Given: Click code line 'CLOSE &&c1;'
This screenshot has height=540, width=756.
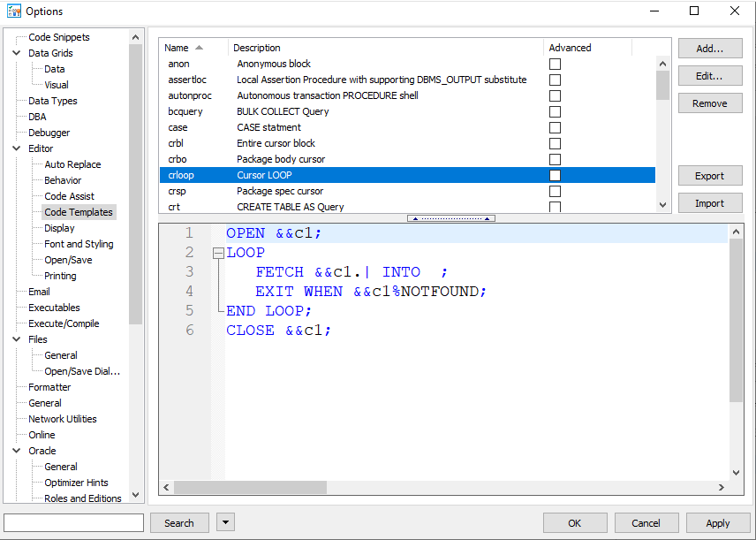Looking at the screenshot, I should tap(279, 330).
